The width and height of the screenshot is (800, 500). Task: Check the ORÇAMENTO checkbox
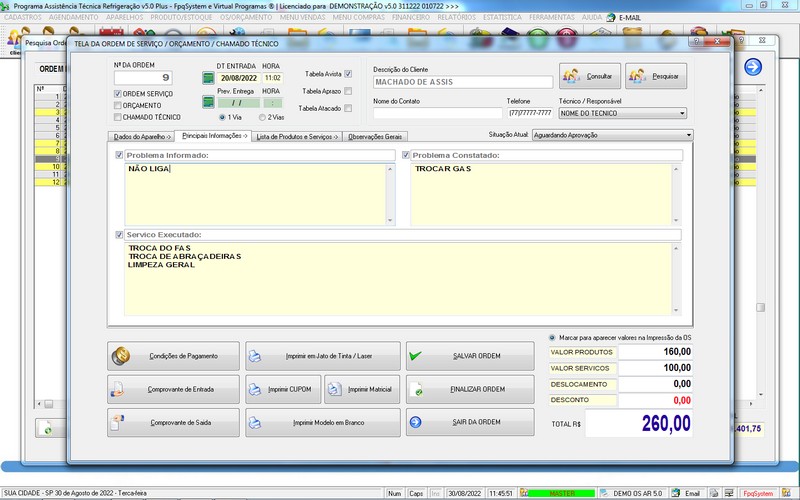coord(118,106)
